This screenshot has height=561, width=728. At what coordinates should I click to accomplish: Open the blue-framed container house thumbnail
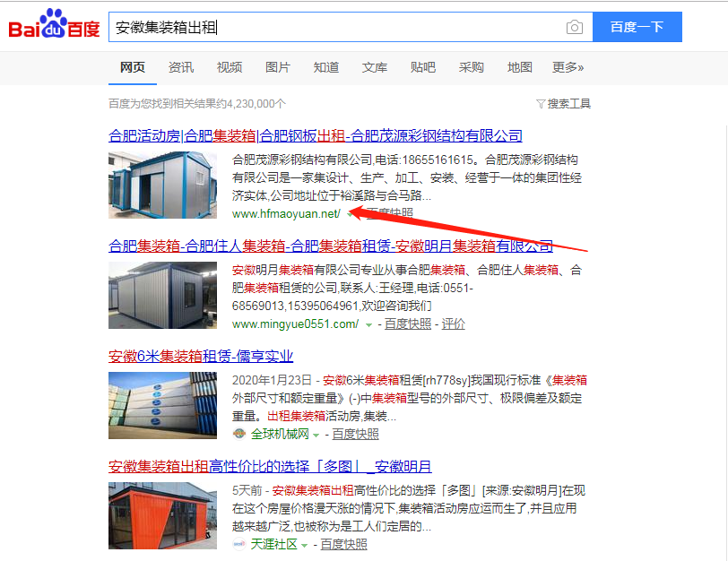tap(162, 186)
